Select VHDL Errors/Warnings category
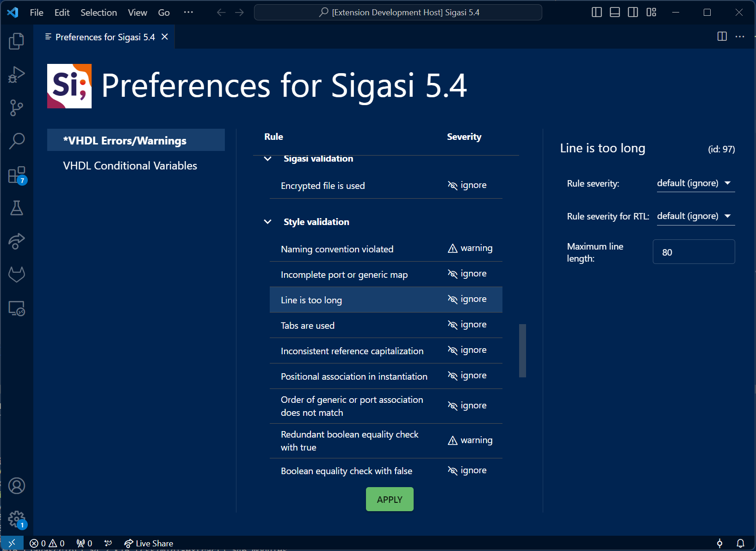The width and height of the screenshot is (756, 551). click(136, 140)
